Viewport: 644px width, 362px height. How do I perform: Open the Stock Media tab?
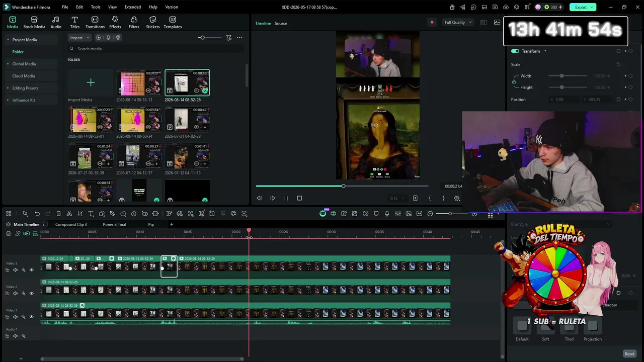click(34, 23)
